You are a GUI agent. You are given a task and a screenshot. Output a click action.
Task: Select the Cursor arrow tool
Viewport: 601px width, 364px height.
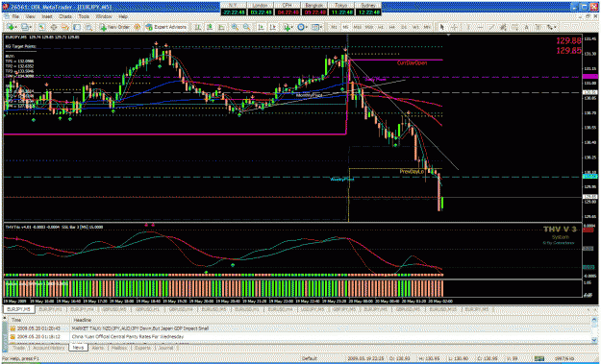pyautogui.click(x=442, y=27)
